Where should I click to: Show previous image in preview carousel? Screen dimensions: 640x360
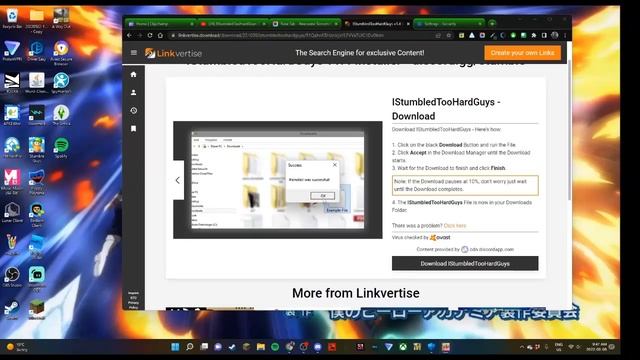click(x=178, y=180)
